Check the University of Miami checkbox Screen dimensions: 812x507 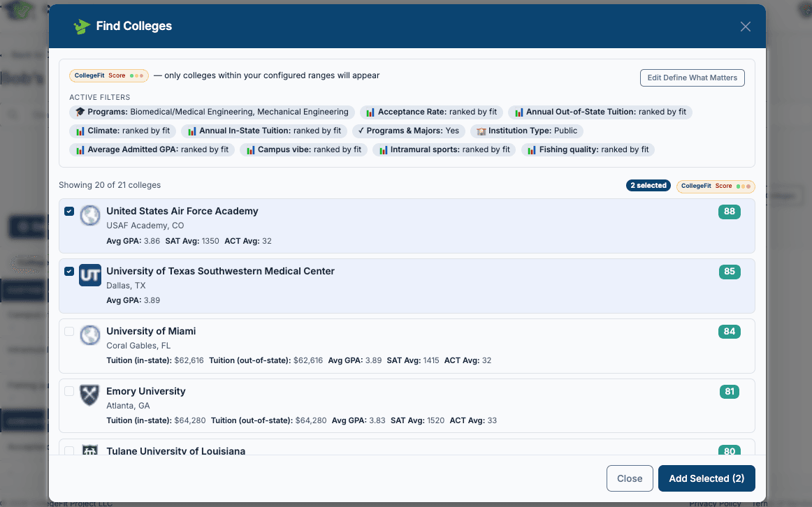tap(69, 331)
